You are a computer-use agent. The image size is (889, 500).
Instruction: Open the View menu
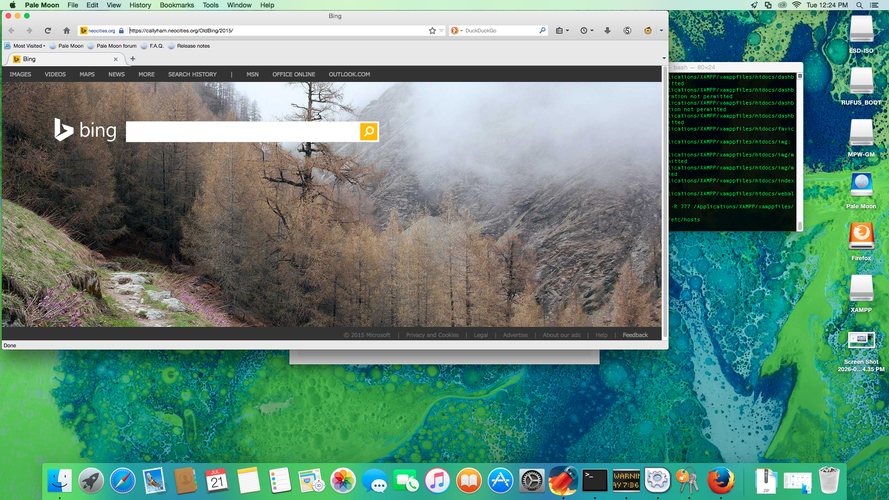pos(114,5)
